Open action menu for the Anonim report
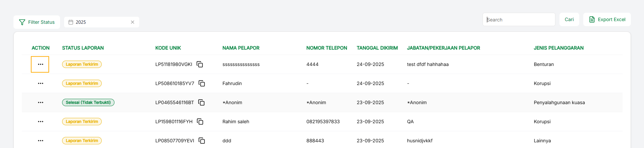The height and width of the screenshot is (148, 644). point(40,102)
